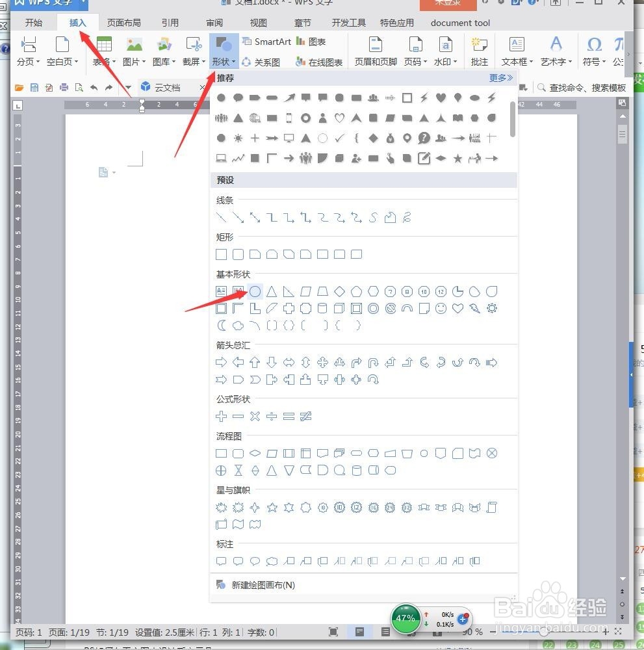Switch to the 视图 tab
The height and width of the screenshot is (650, 644).
tap(259, 23)
